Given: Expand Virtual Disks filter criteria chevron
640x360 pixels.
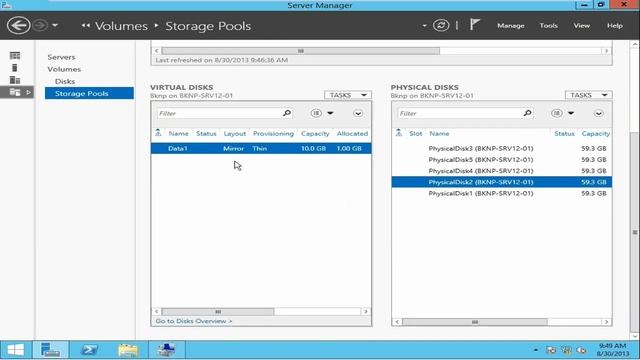Looking at the screenshot, I should coord(358,113).
